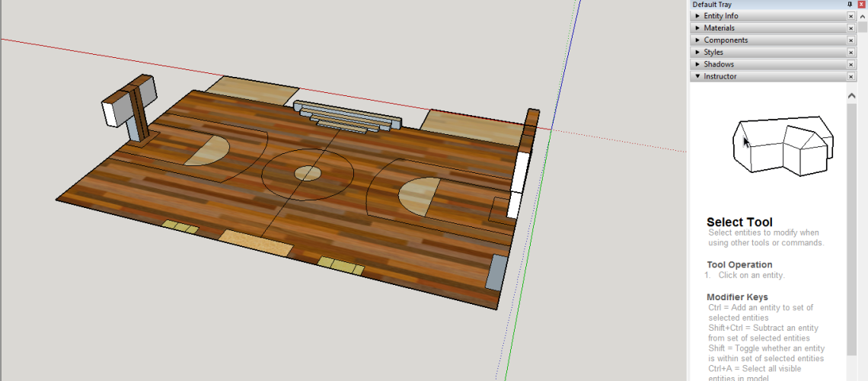Close the Entity Info panel with its X
Screen dimensions: 868x381
pyautogui.click(x=851, y=16)
